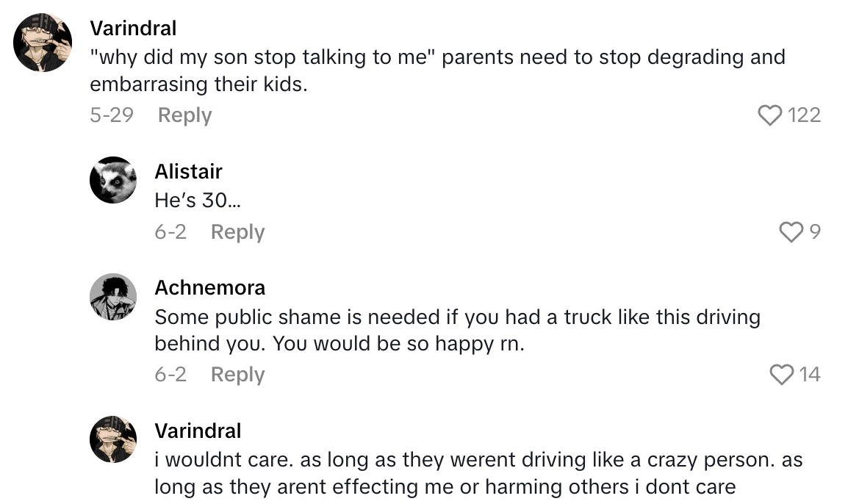The height and width of the screenshot is (504, 848).
Task: Reply to Alistair's "He's 30…" comment
Action: tap(237, 232)
